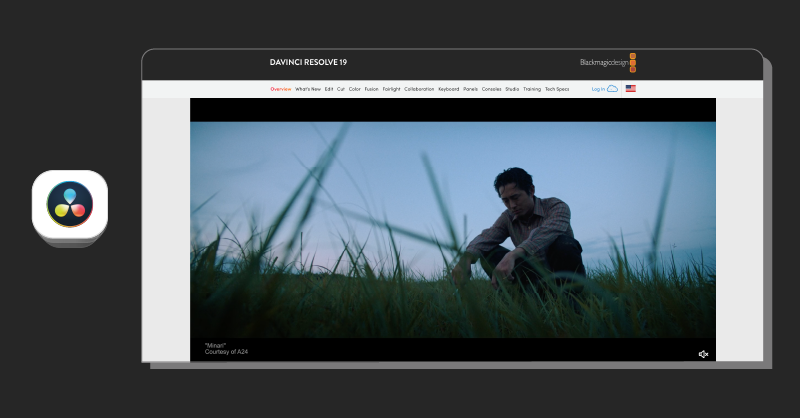Go to the Edit page tab
This screenshot has height=418, width=800.
[329, 89]
